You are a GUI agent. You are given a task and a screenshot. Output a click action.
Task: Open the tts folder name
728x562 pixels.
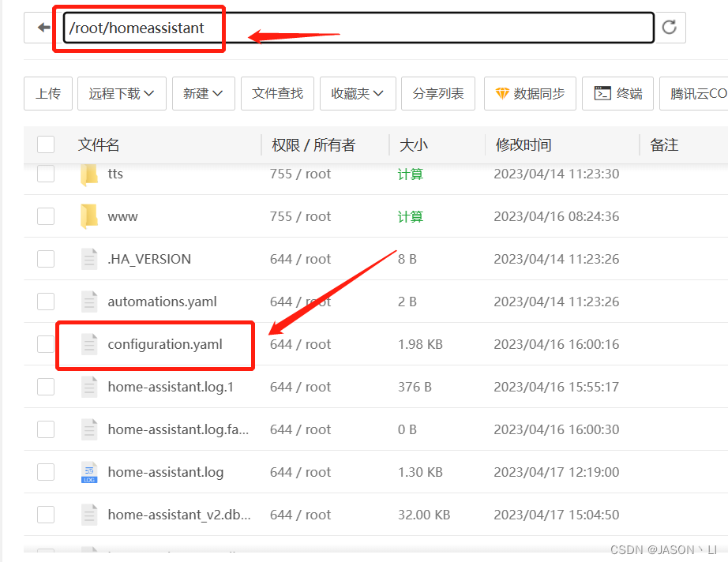pos(115,174)
